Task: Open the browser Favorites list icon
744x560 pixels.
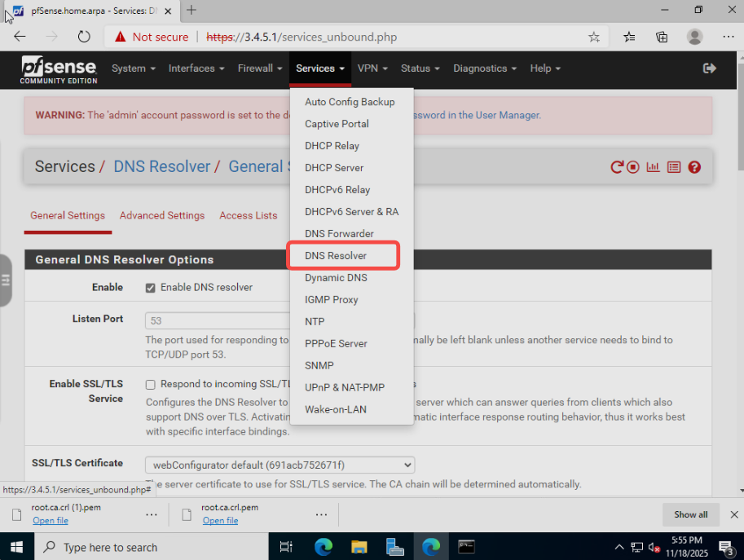Action: pyautogui.click(x=629, y=37)
